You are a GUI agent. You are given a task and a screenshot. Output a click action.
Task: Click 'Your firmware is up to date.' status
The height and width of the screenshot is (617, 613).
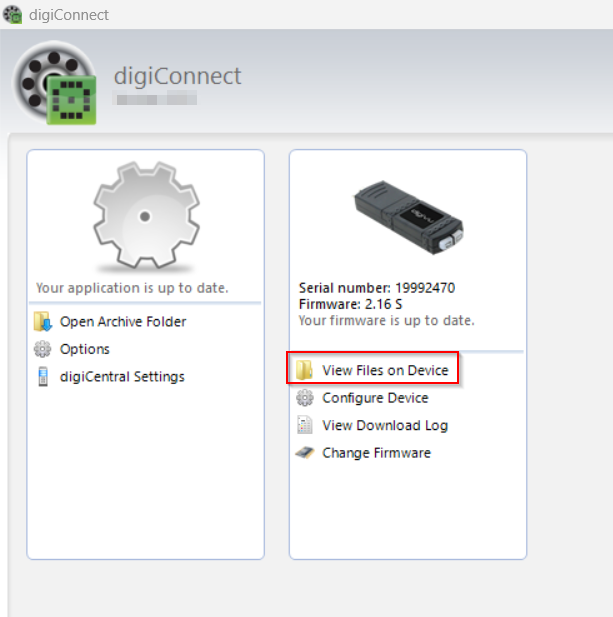pos(386,321)
